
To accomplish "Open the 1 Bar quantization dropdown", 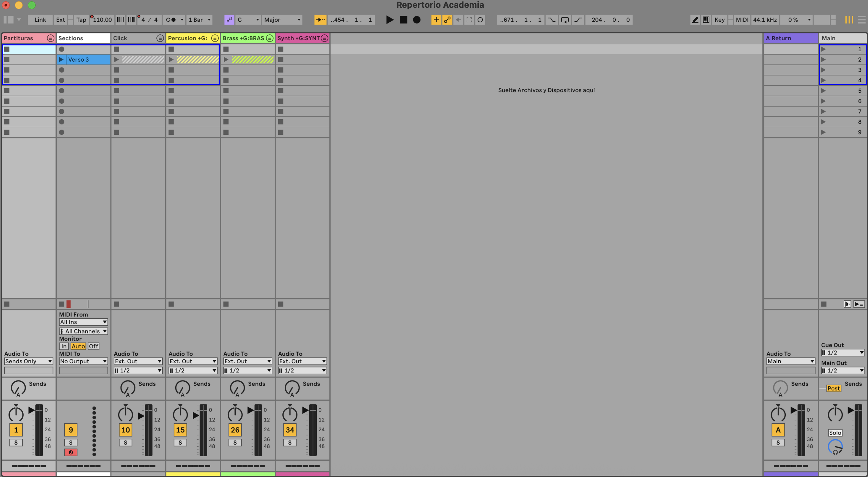I will [200, 19].
